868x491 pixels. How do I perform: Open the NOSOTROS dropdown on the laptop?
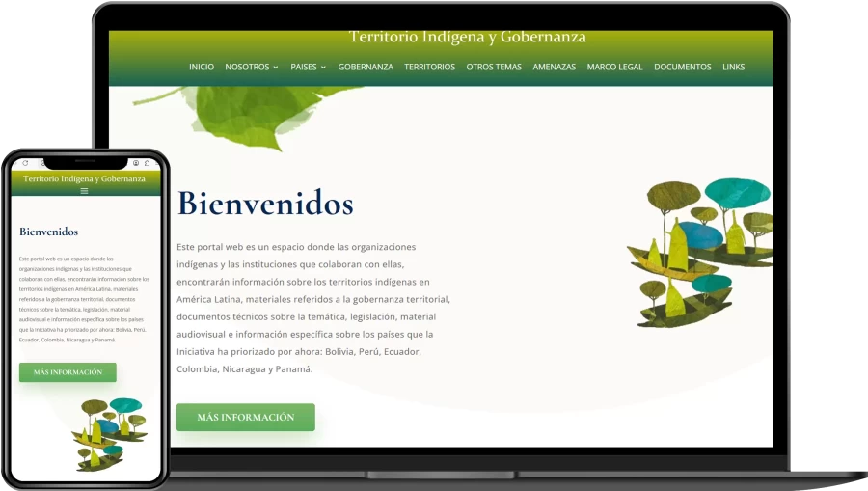coord(252,67)
